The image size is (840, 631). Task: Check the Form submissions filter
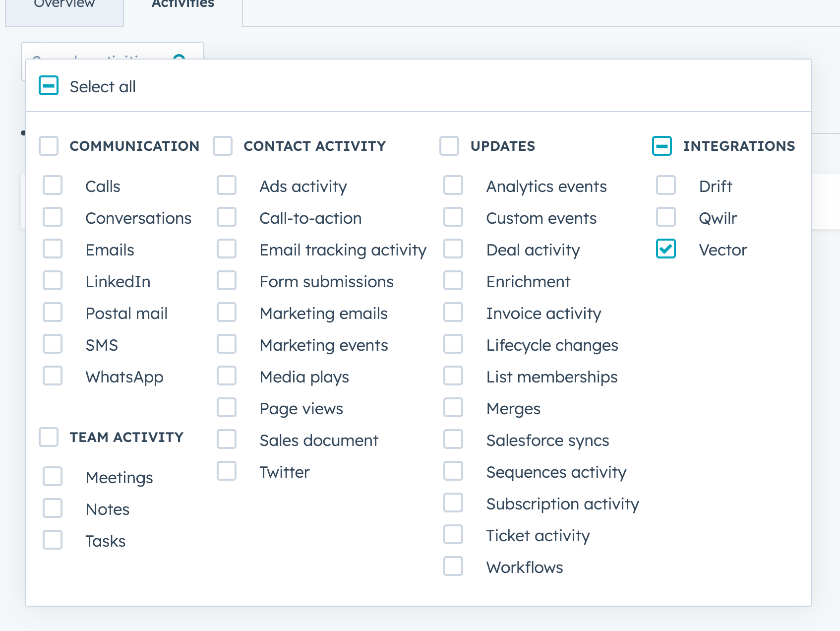(x=227, y=281)
